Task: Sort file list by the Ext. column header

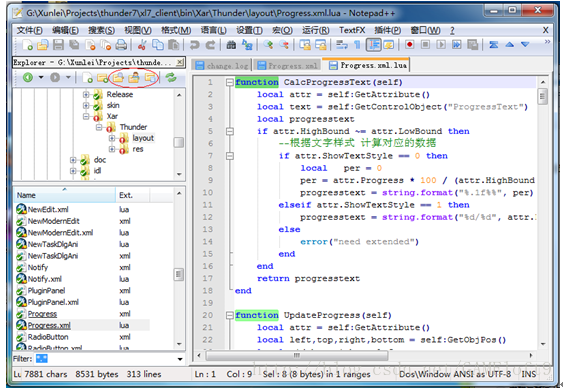Action: click(132, 195)
